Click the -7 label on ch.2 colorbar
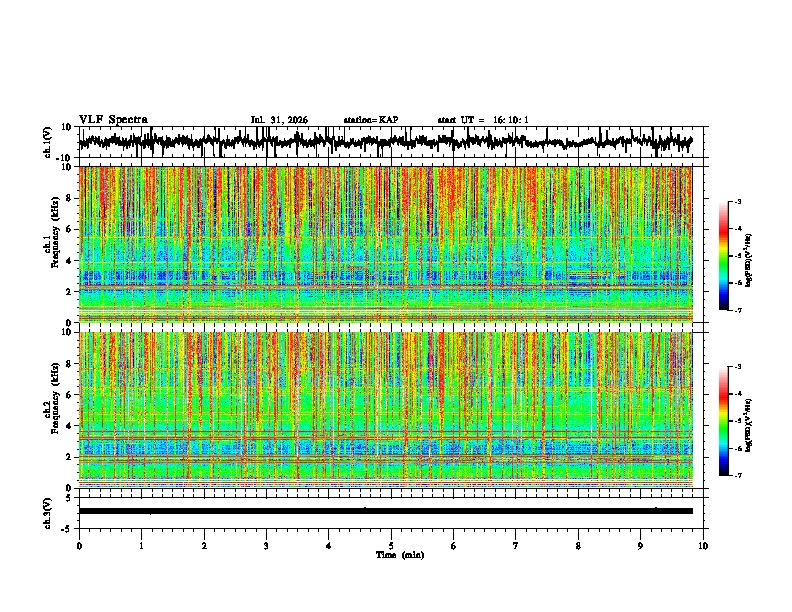792x612 pixels. point(738,475)
